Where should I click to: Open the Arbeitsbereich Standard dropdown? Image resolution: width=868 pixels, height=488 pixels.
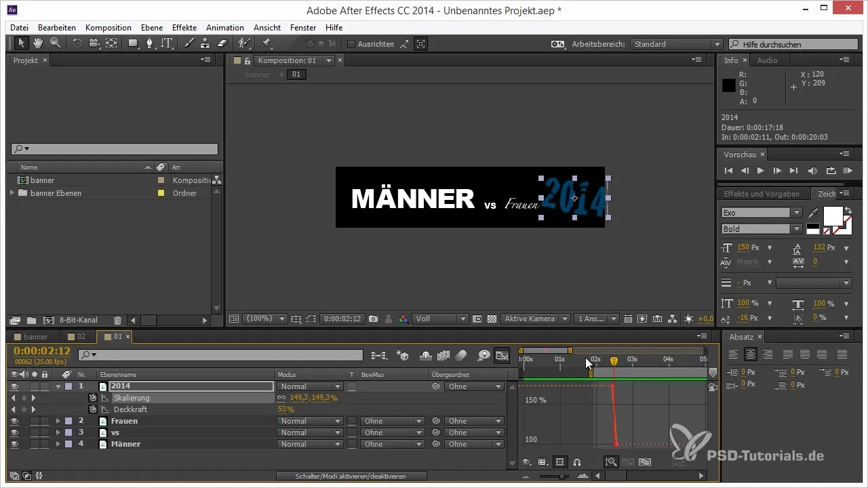click(676, 44)
